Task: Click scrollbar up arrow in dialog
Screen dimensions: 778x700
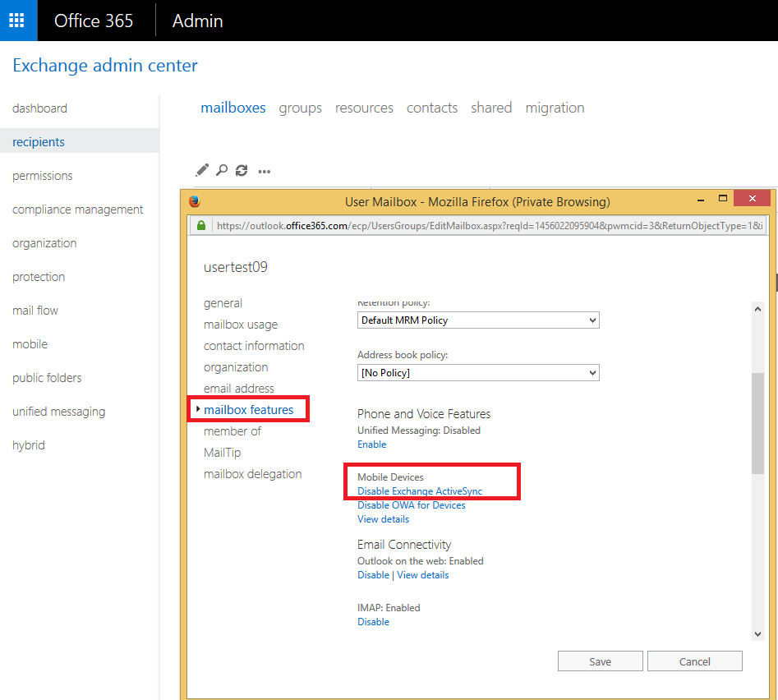Action: click(757, 309)
